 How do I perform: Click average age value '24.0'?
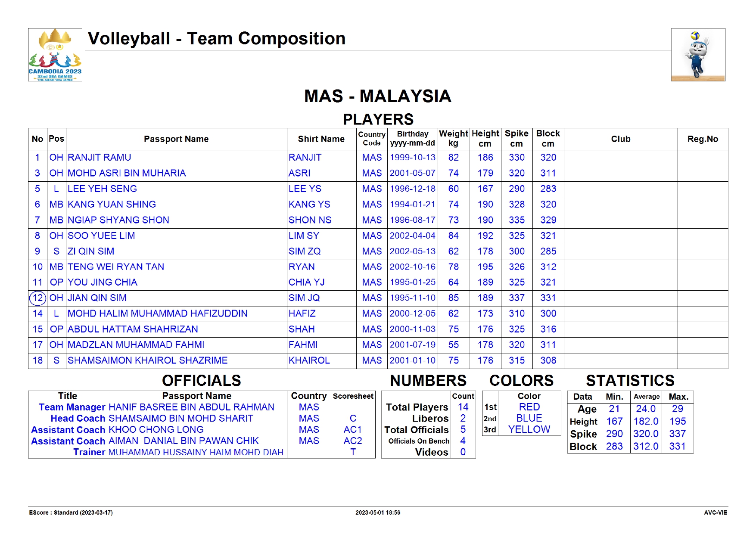(646, 409)
